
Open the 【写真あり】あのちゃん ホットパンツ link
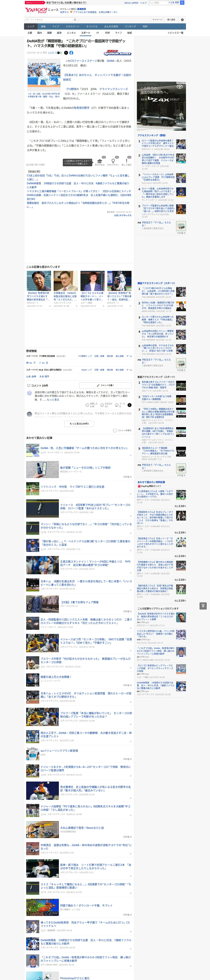(97, 77)
